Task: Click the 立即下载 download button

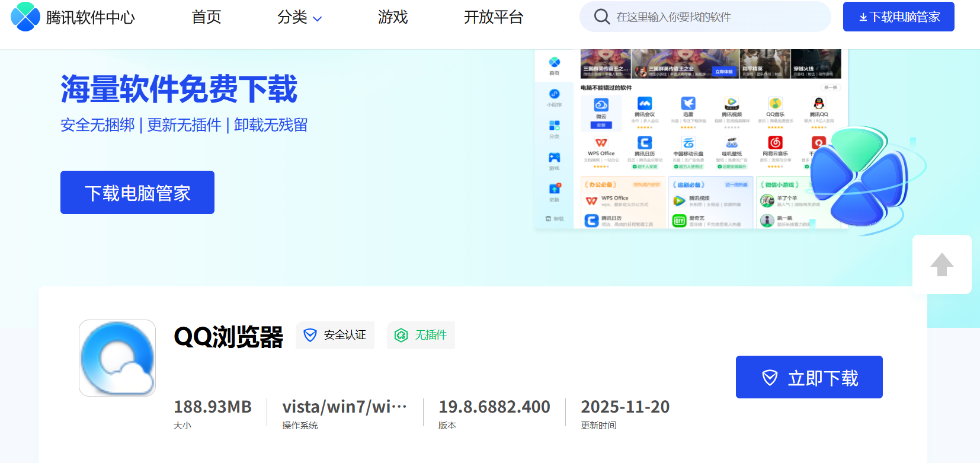Action: point(809,377)
